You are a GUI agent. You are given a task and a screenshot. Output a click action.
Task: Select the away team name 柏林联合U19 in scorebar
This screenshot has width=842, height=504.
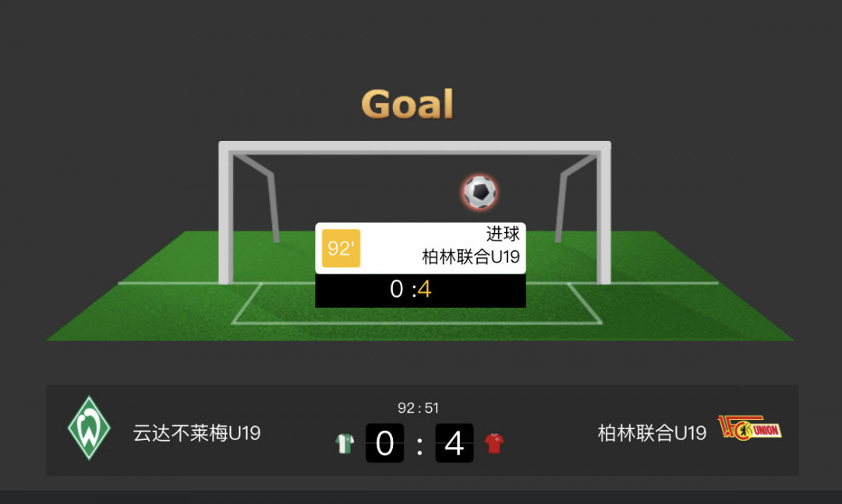coord(652,432)
